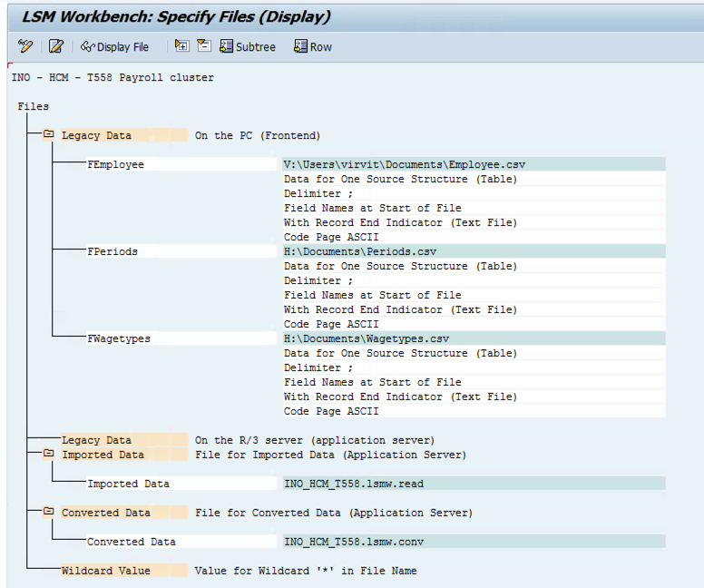Collapse the Imported Data folder node
Image resolution: width=704 pixels, height=588 pixels.
tap(48, 454)
